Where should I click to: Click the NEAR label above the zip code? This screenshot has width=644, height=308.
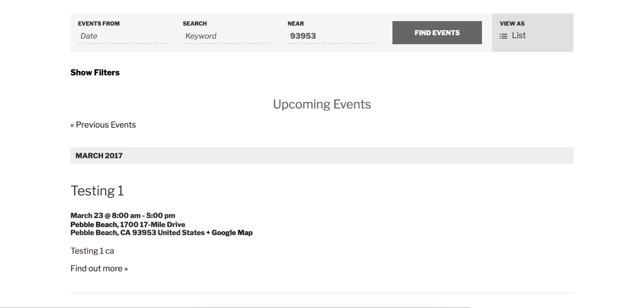296,24
